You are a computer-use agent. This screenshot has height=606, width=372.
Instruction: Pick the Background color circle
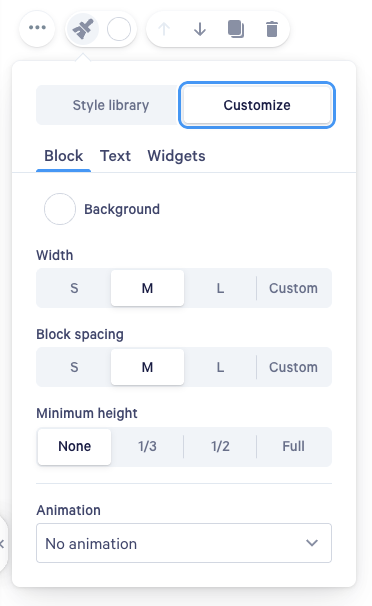pyautogui.click(x=59, y=209)
